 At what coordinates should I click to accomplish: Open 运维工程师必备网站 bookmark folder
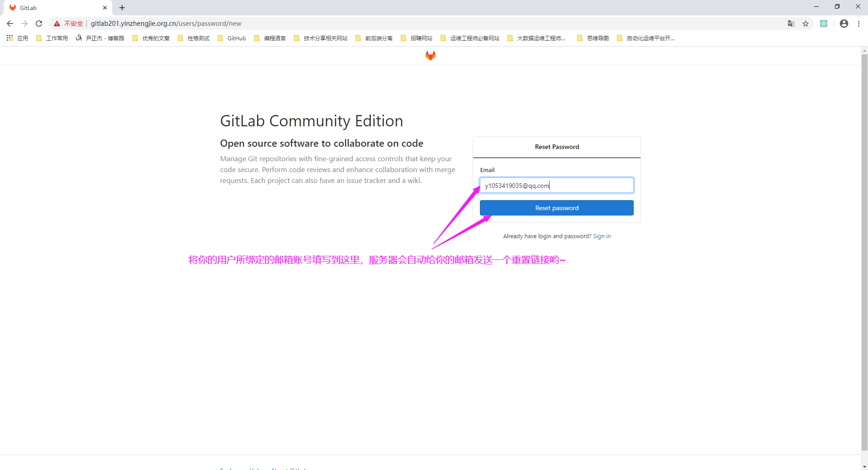470,38
